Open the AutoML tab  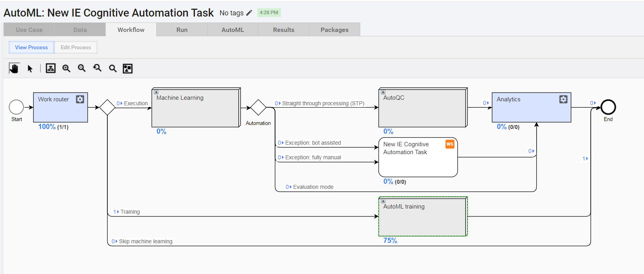[233, 30]
